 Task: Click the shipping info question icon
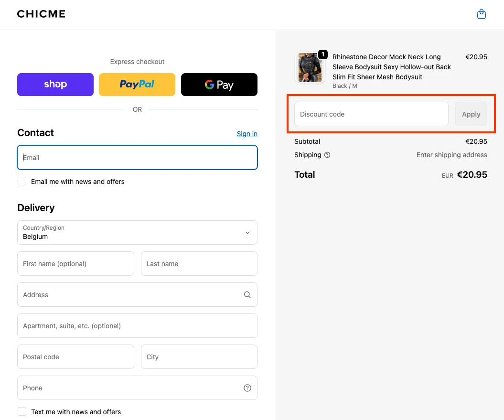pos(327,155)
